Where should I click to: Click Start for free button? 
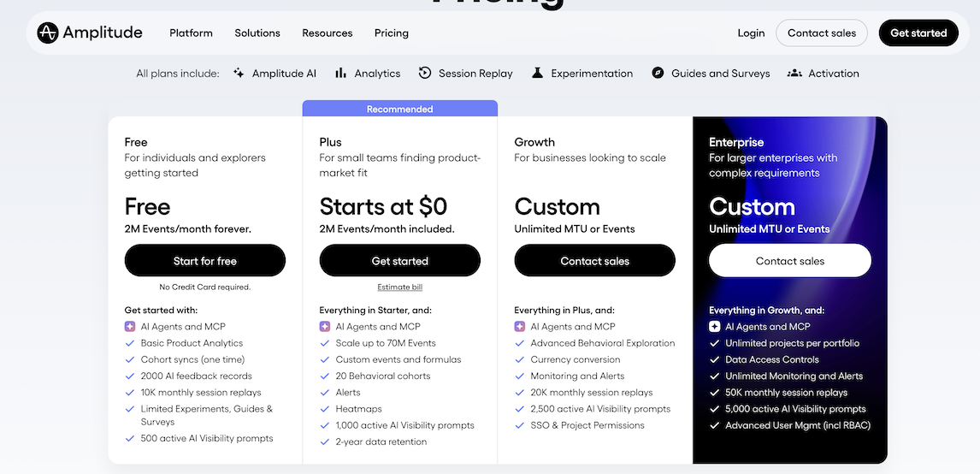click(205, 261)
